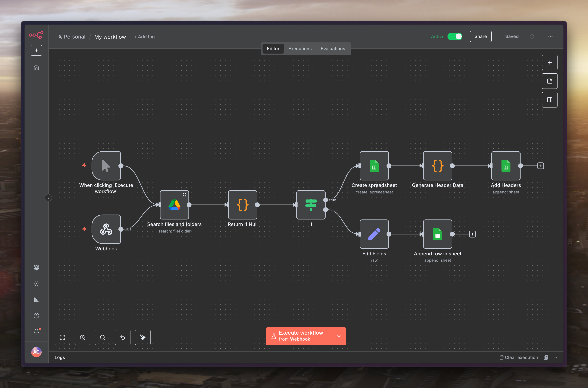This screenshot has width=588, height=388.
Task: Click the tidy up nodes broom icon
Action: 143,337
